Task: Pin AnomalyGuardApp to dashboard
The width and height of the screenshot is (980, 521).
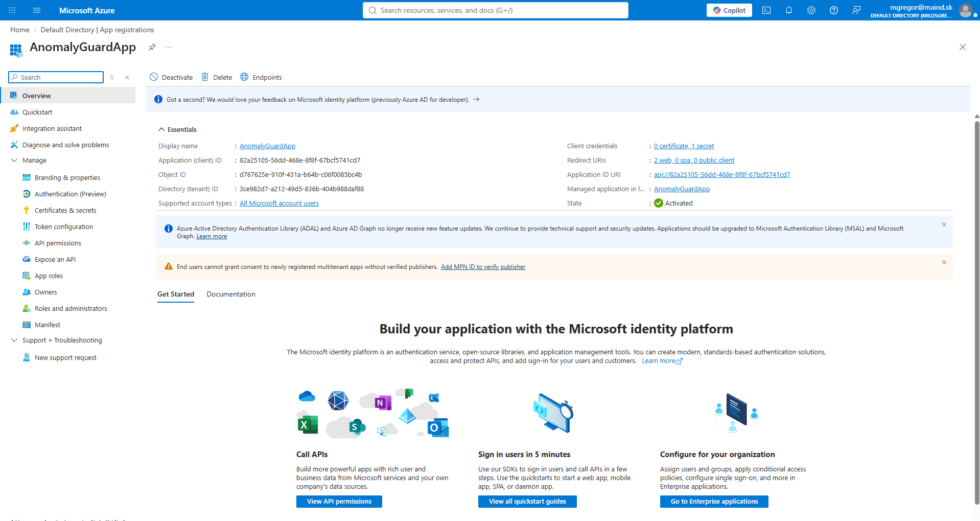Action: click(152, 47)
